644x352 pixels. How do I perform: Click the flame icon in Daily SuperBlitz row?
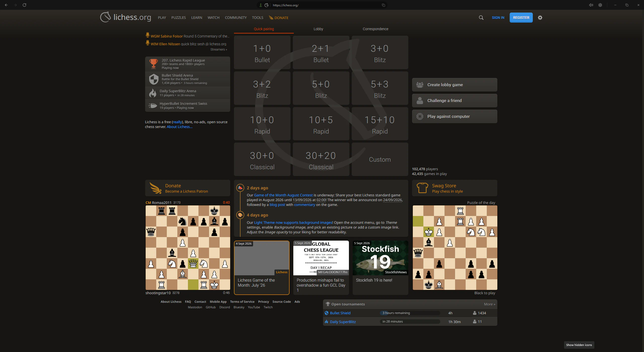click(x=327, y=322)
